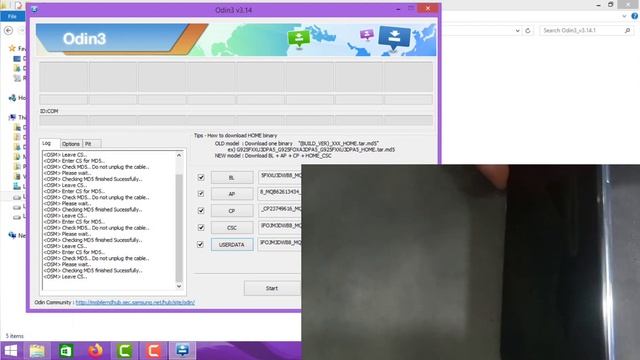Open Firefox from the taskbar
The width and height of the screenshot is (640, 360).
[96, 351]
